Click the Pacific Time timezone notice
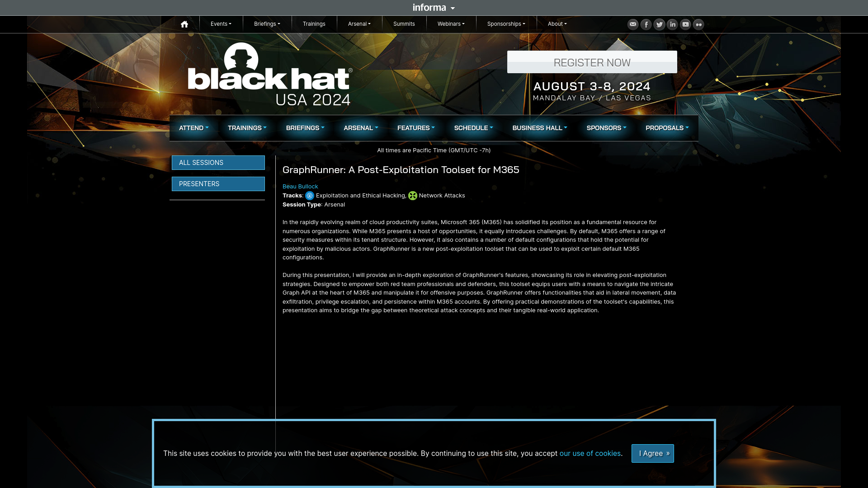This screenshot has height=488, width=868. coord(434,150)
